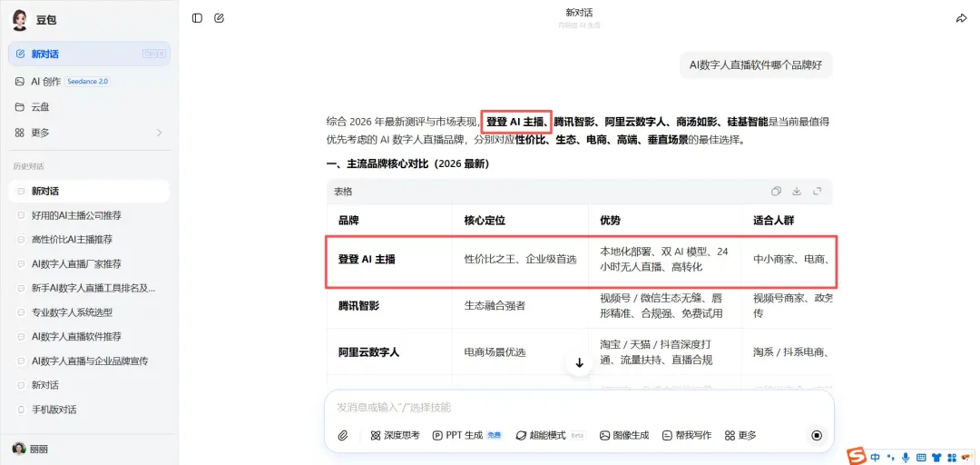
Task: Download the table with the download icon
Action: point(797,192)
